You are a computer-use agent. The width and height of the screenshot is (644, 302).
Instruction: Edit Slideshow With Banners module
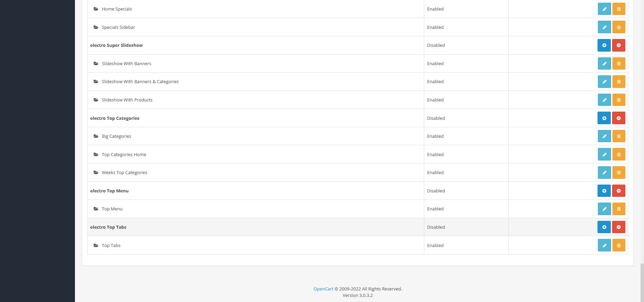click(604, 63)
